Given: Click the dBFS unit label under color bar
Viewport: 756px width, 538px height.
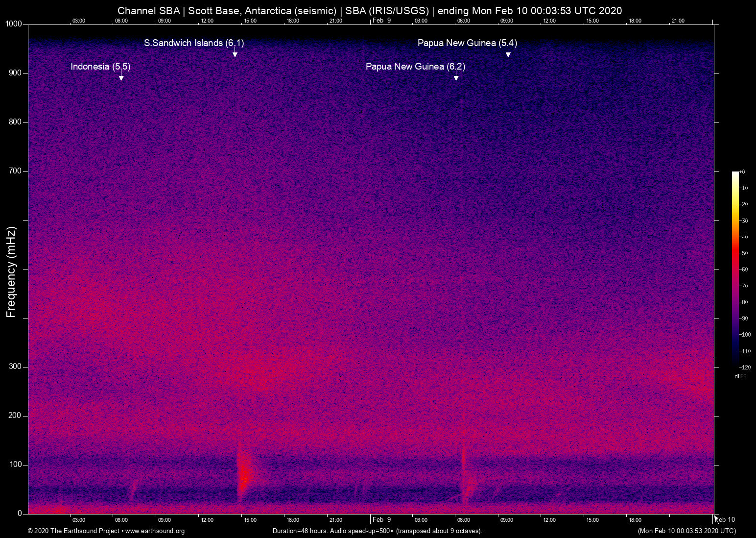Looking at the screenshot, I should tap(740, 376).
